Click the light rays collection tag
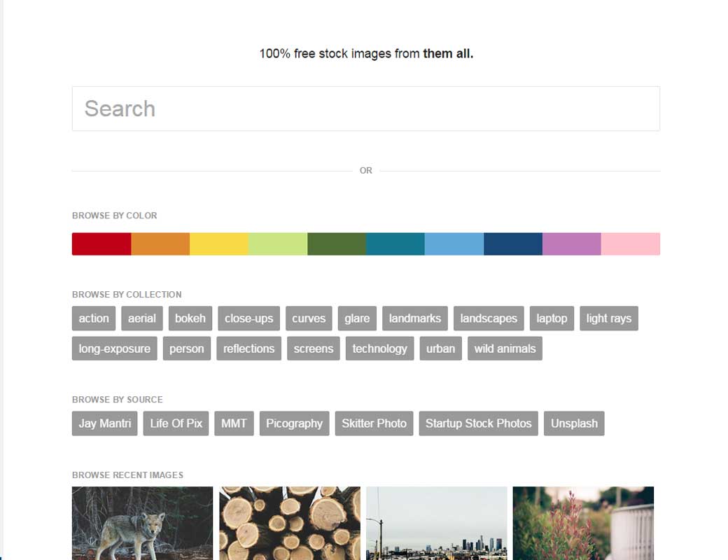 [608, 318]
